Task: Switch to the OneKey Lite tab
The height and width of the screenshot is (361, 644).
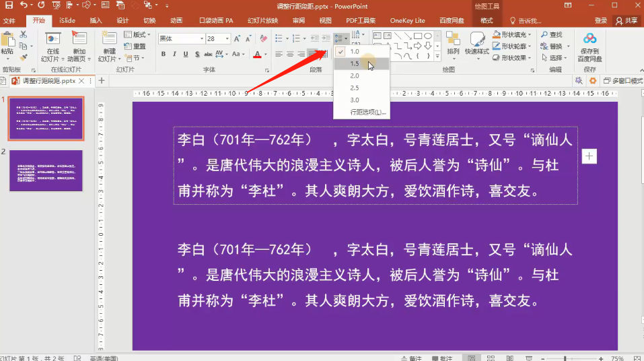Action: point(407,21)
